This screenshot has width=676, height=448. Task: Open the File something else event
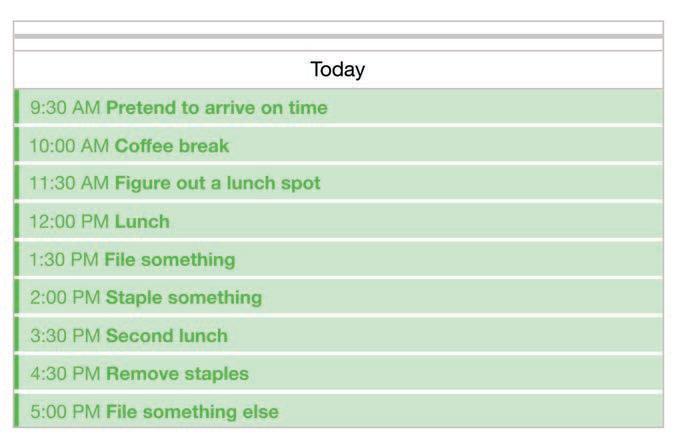192,412
